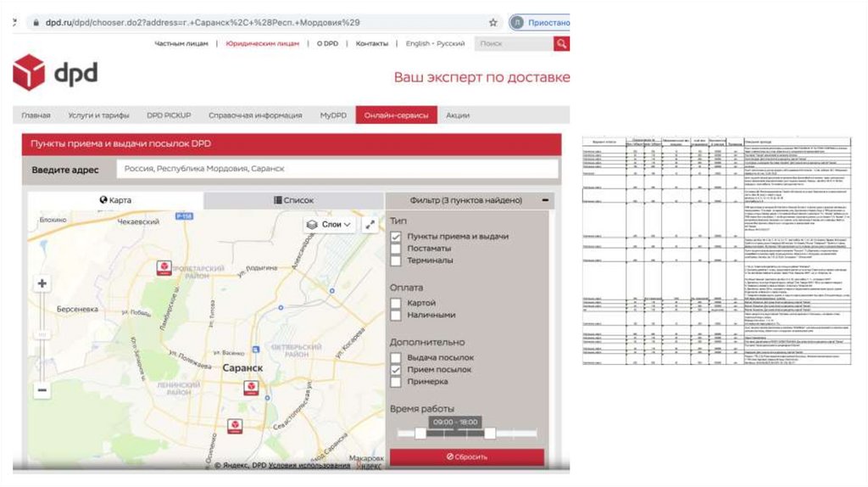Select DPD pickup marker near Саранск center
This screenshot has width=868, height=487.
[x=251, y=388]
